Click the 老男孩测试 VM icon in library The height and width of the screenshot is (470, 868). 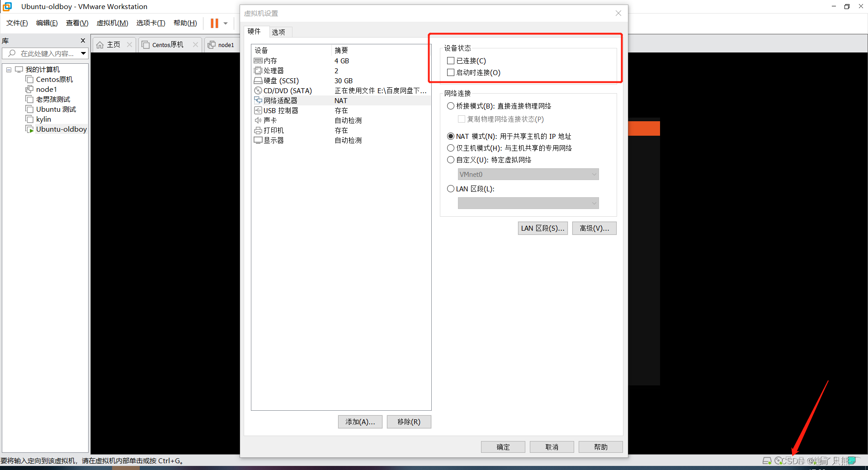[x=29, y=99]
